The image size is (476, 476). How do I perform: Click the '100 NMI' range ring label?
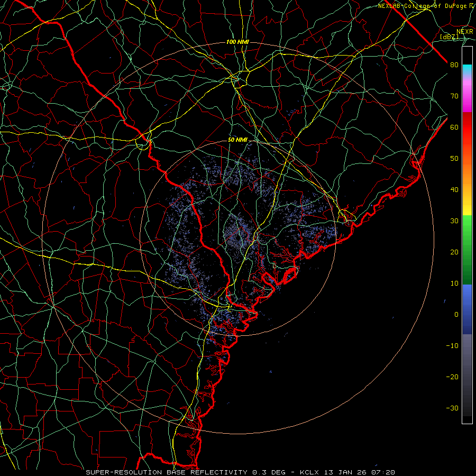tap(237, 42)
